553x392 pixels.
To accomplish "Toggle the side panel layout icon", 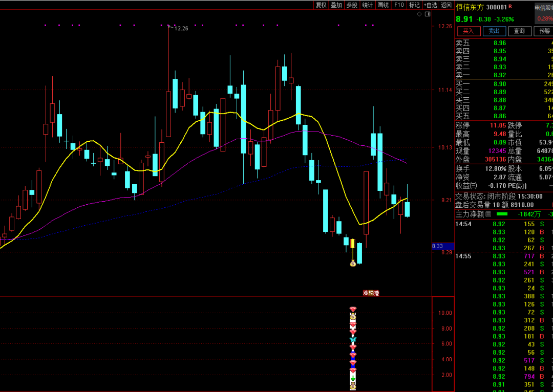I will (x=427, y=14).
